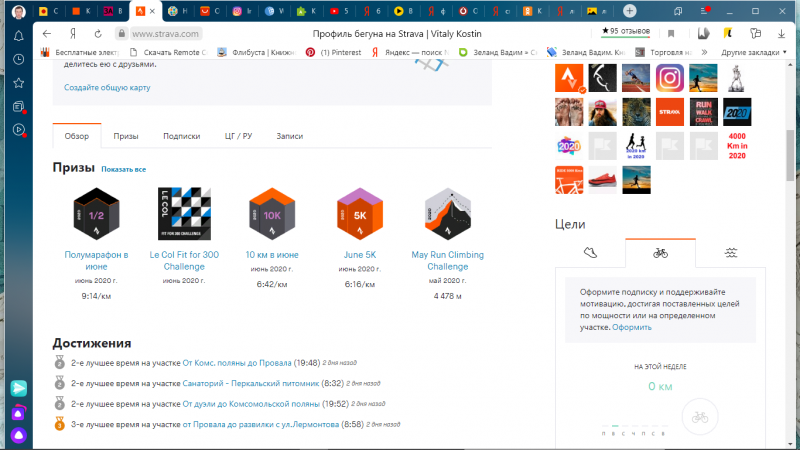Select the swimming goals tab
Screen dimensions: 800x450
coord(731,253)
